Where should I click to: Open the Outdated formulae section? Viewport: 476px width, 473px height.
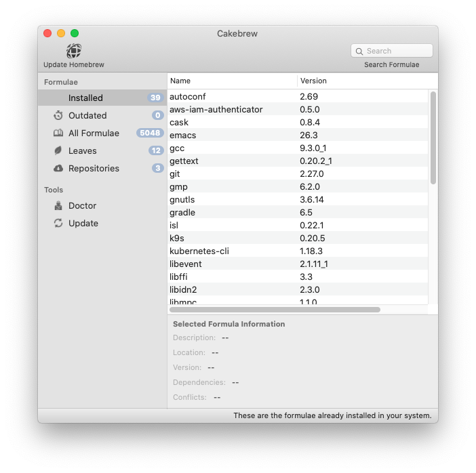[x=87, y=115]
